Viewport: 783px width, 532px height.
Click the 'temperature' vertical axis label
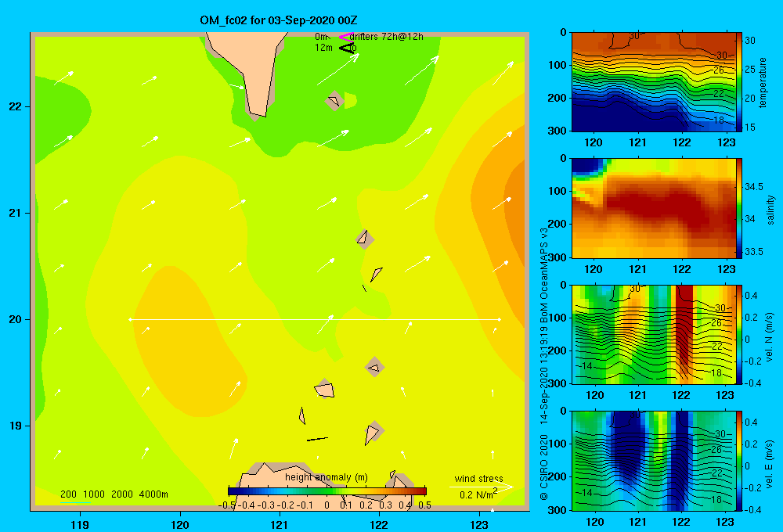763,82
